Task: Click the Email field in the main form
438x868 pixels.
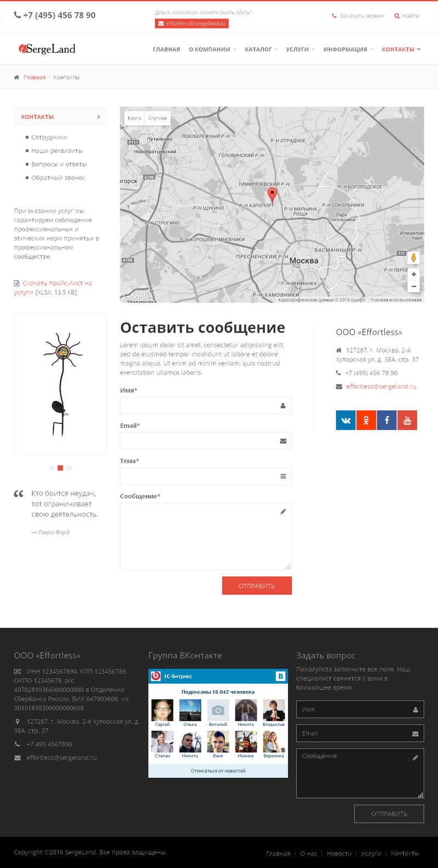Action: 206,441
